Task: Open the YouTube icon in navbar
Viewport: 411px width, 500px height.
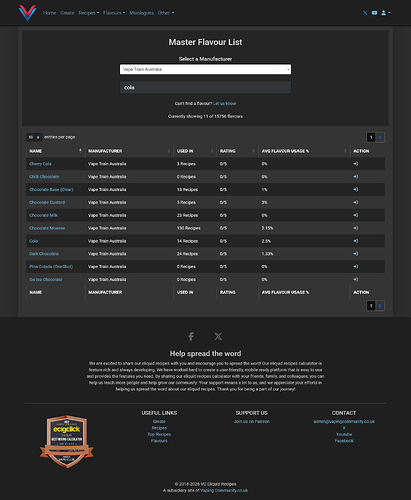Action: click(x=374, y=13)
